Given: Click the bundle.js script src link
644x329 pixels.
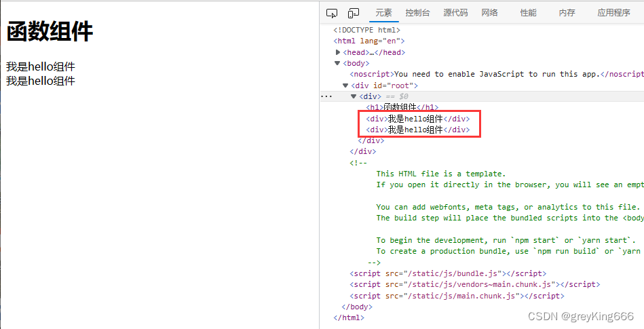Looking at the screenshot, I should point(455,273).
